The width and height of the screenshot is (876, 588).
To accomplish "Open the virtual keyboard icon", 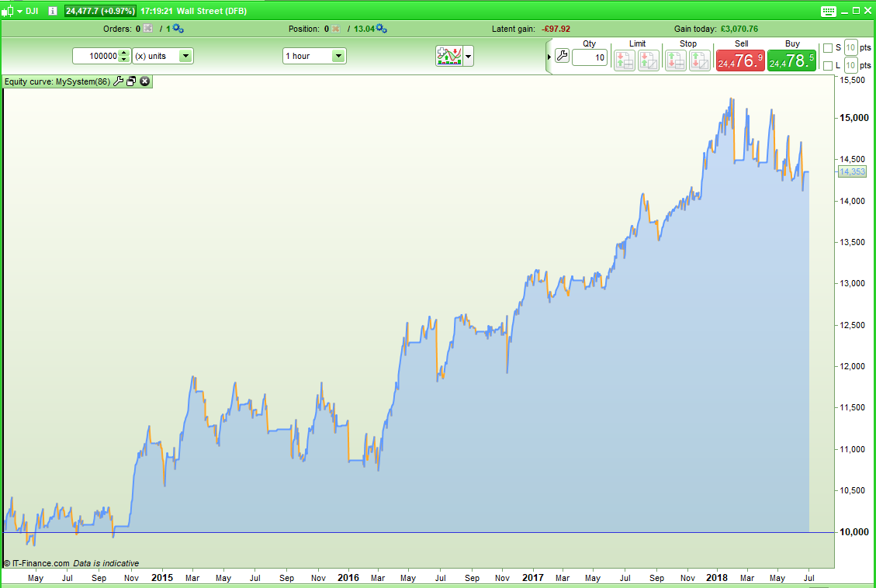I will click(x=829, y=11).
